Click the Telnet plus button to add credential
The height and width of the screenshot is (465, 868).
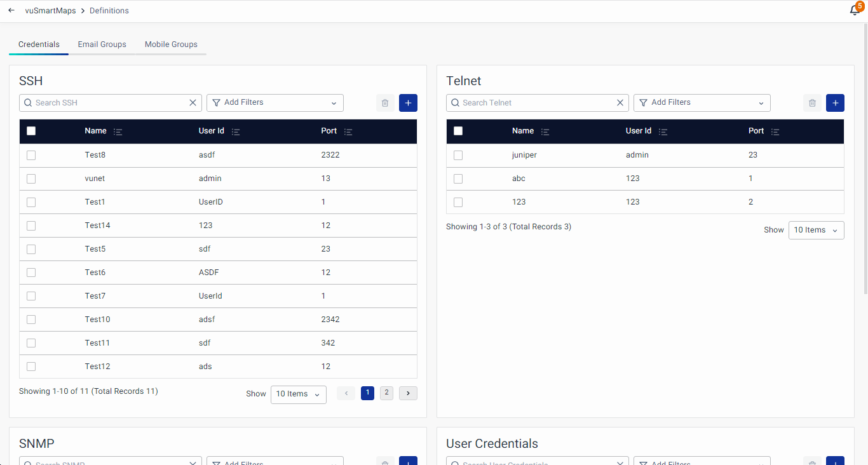[835, 103]
